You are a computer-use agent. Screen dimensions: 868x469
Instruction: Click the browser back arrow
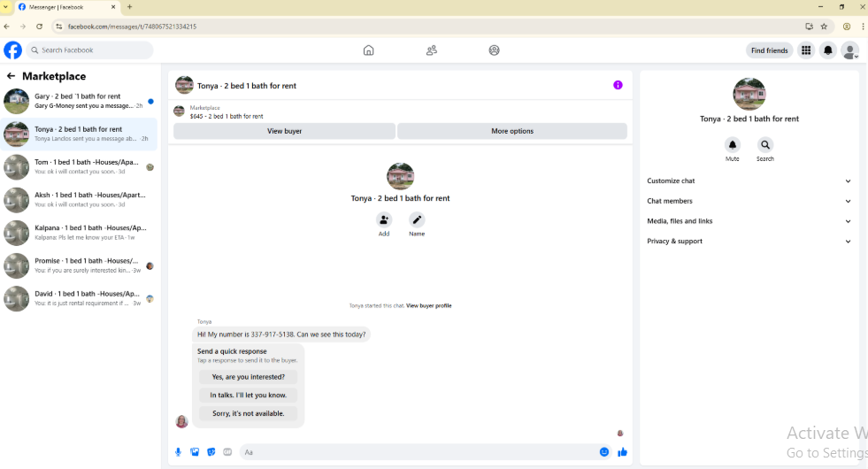(x=7, y=26)
